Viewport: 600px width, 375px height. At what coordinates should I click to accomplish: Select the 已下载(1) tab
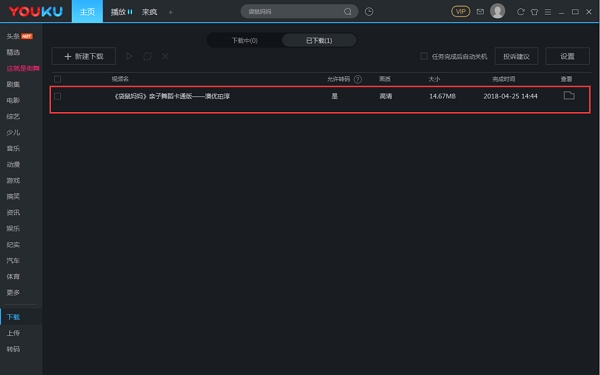(x=319, y=40)
